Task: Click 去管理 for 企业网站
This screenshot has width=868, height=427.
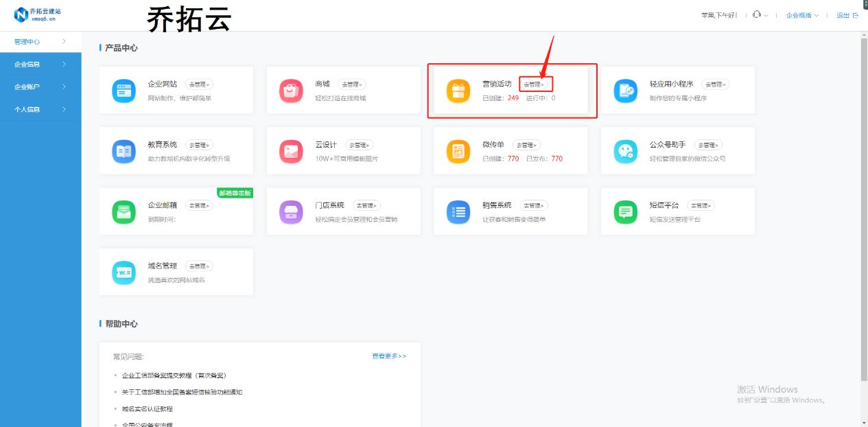Action: (199, 84)
